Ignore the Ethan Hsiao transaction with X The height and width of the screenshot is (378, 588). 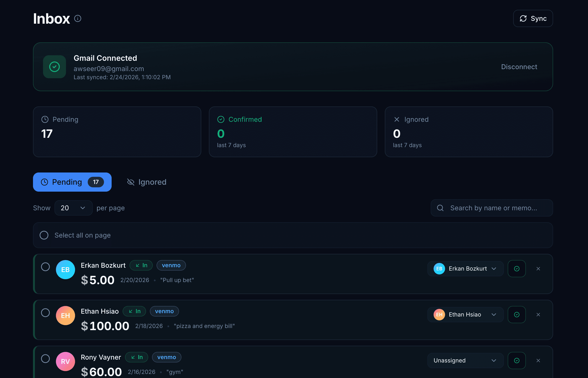[x=538, y=315]
